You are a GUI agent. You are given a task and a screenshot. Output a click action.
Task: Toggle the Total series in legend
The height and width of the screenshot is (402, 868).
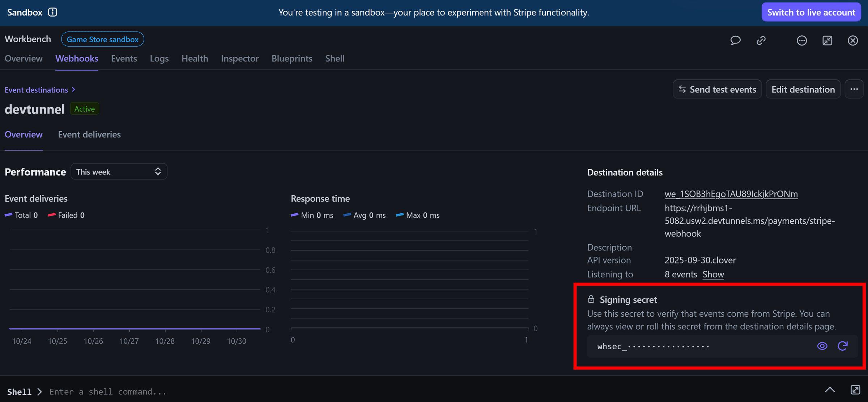coord(22,215)
